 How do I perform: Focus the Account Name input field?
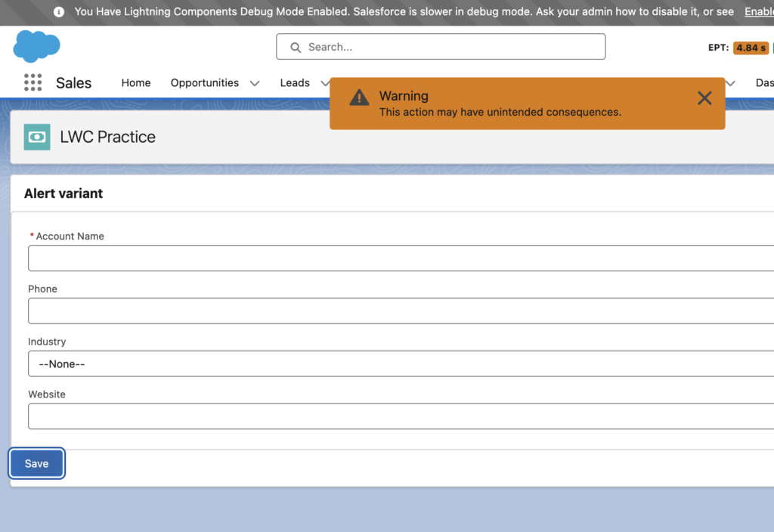[x=401, y=258]
